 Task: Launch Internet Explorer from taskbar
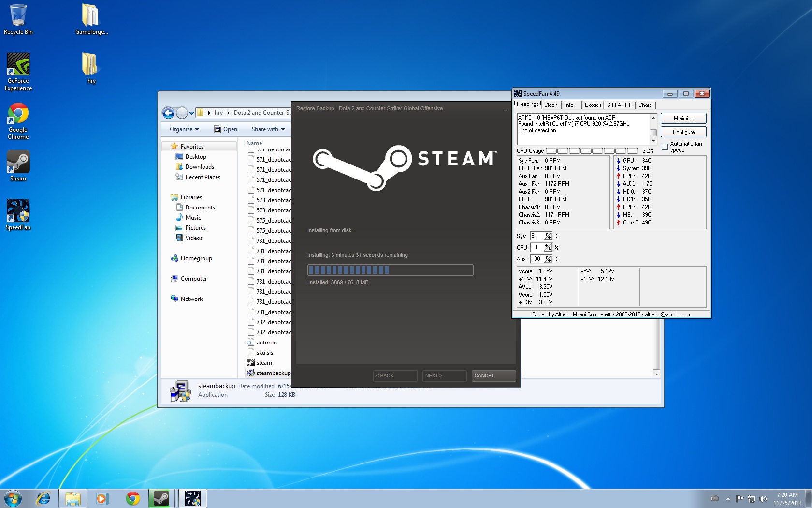click(43, 498)
